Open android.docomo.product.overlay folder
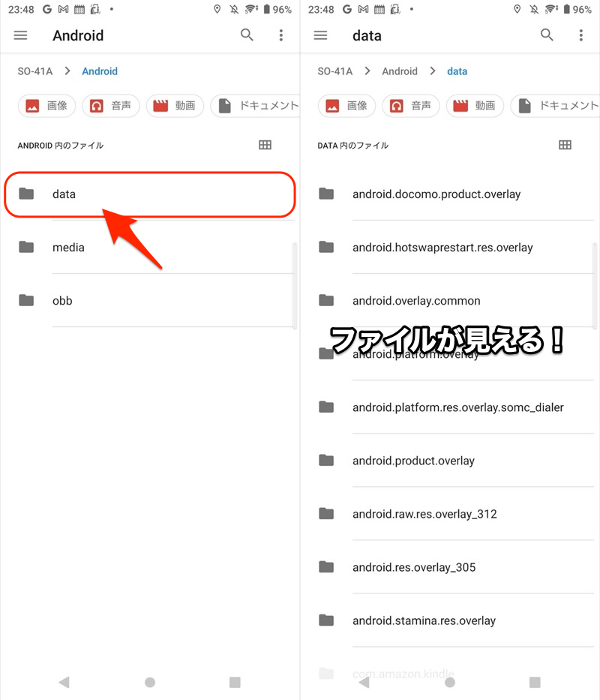Viewport: 600px width, 700px height. (450, 194)
